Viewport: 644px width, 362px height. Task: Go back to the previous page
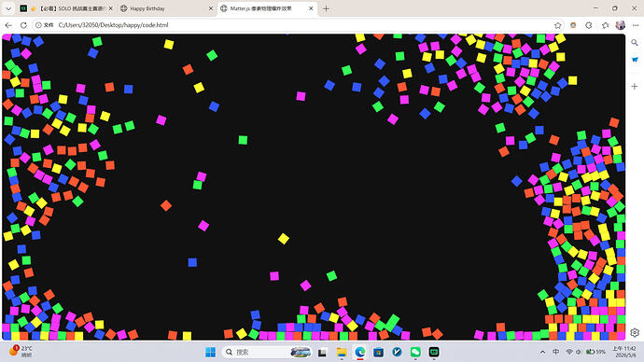[8, 25]
